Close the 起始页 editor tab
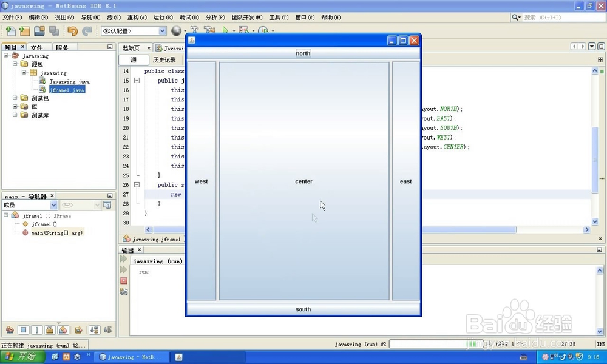 149,48
